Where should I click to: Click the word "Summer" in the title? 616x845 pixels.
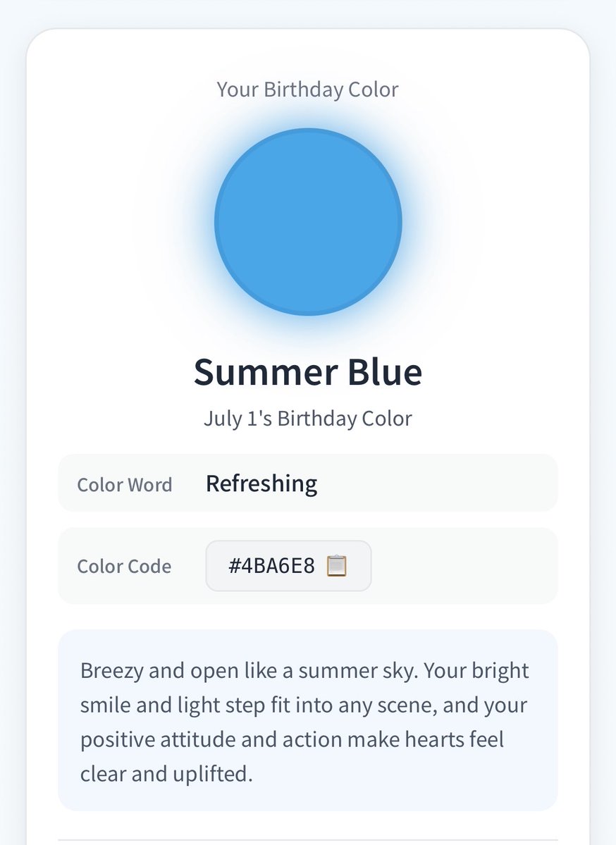pyautogui.click(x=266, y=372)
